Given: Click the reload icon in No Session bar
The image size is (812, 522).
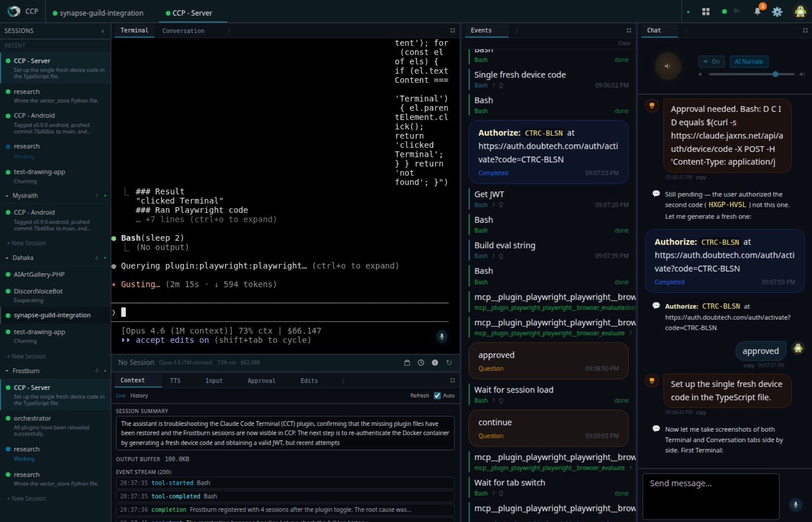Looking at the screenshot, I should click(449, 363).
